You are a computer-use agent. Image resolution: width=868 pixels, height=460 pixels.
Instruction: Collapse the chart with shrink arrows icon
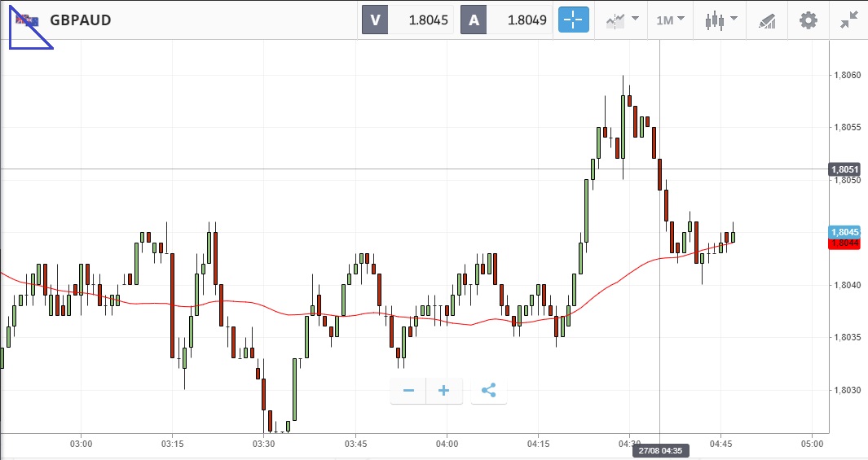click(849, 20)
